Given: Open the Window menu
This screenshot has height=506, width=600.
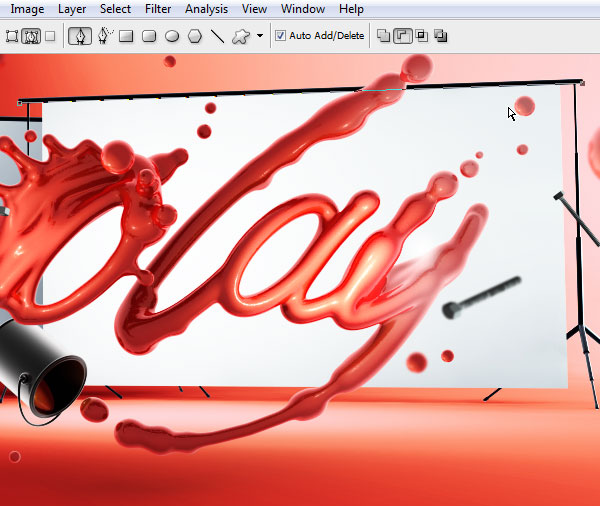Looking at the screenshot, I should click(x=303, y=9).
